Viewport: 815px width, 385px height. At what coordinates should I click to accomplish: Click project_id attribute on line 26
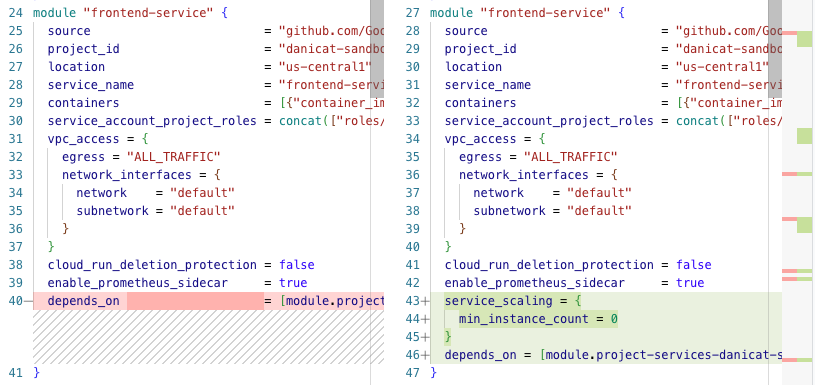(x=84, y=49)
